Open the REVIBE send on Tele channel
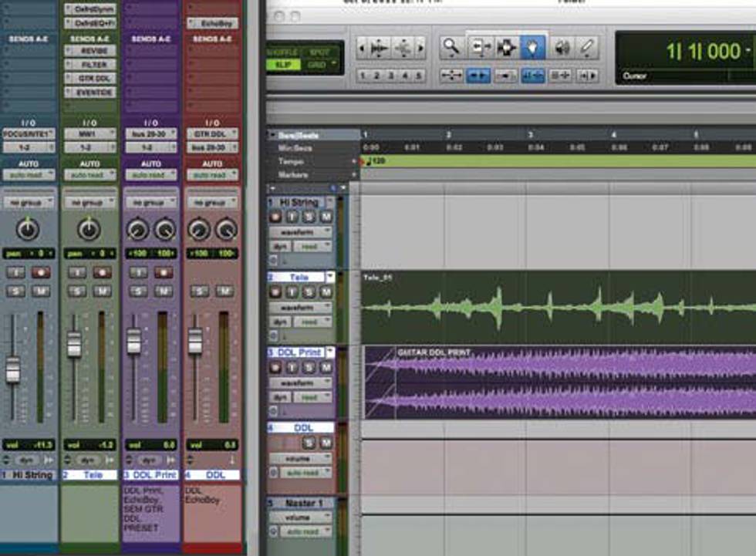This screenshot has height=556, width=756. pos(90,51)
